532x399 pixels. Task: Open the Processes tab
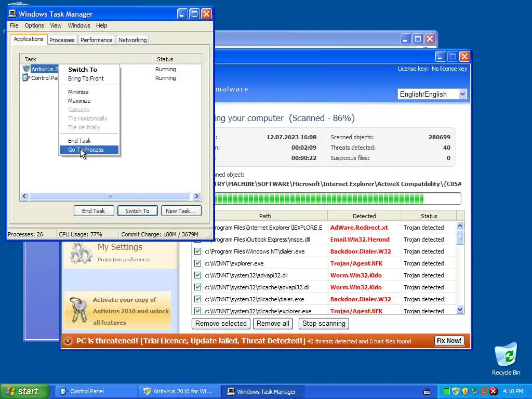coord(62,39)
